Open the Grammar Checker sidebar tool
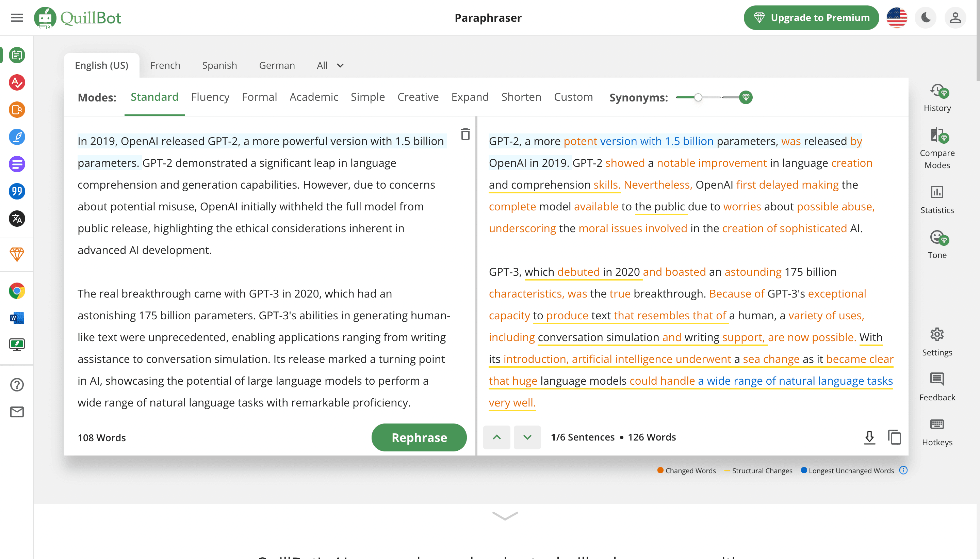The width and height of the screenshot is (980, 559). click(x=17, y=82)
